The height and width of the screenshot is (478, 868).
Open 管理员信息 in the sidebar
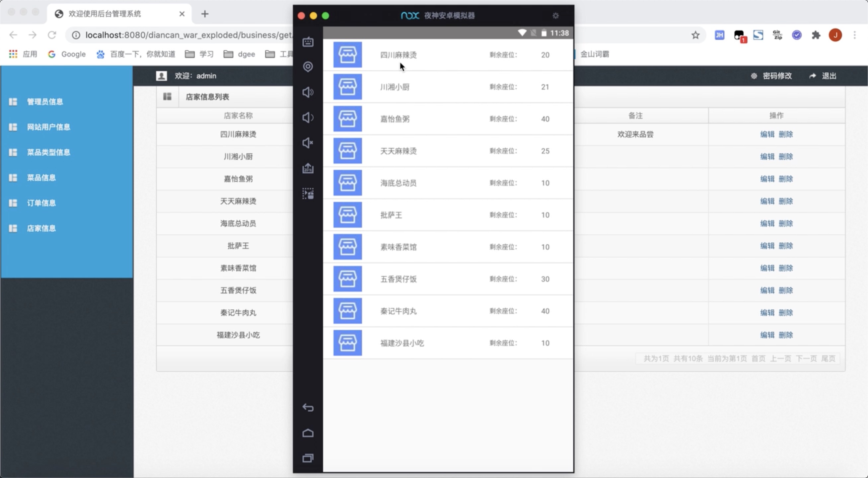tap(45, 102)
